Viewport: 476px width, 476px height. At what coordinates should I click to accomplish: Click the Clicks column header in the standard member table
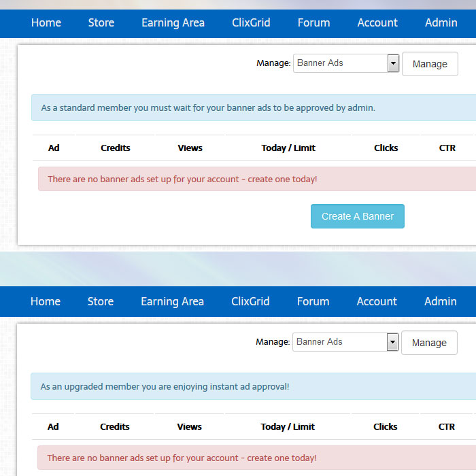(386, 148)
